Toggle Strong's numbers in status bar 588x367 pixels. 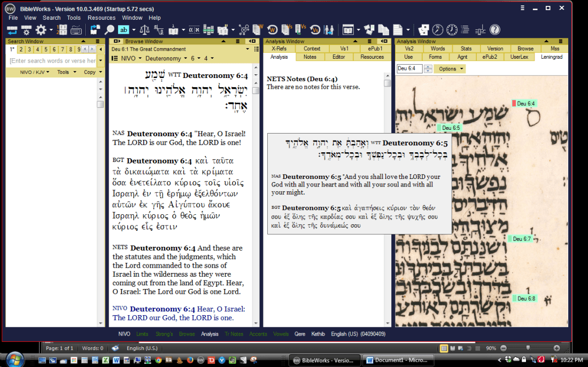pyautogui.click(x=164, y=333)
